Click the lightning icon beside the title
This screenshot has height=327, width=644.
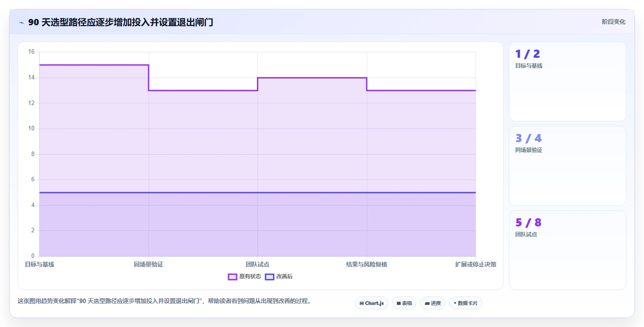[x=21, y=23]
